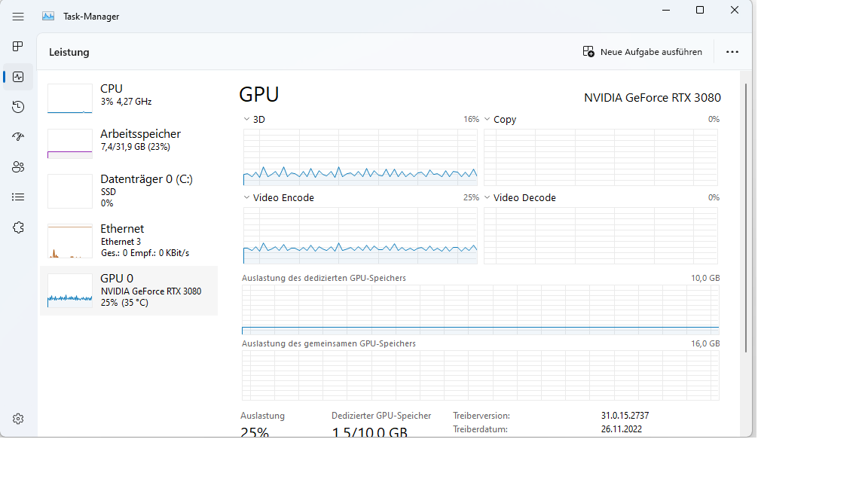
Task: Collapse the Video Encode graph section
Action: (246, 197)
